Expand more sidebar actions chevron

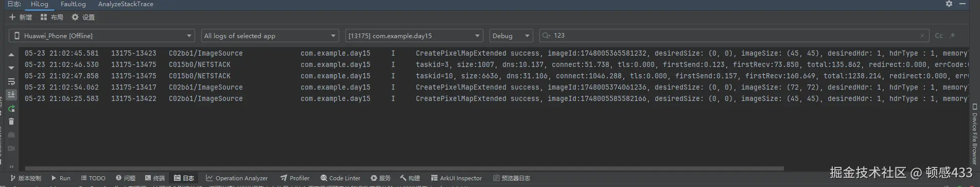pyautogui.click(x=11, y=166)
